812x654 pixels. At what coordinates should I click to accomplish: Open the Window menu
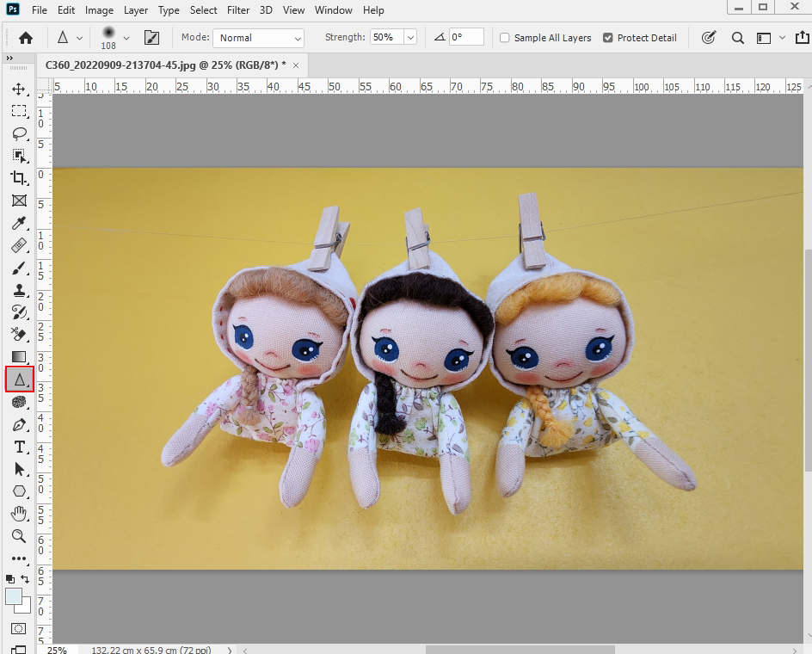point(334,9)
